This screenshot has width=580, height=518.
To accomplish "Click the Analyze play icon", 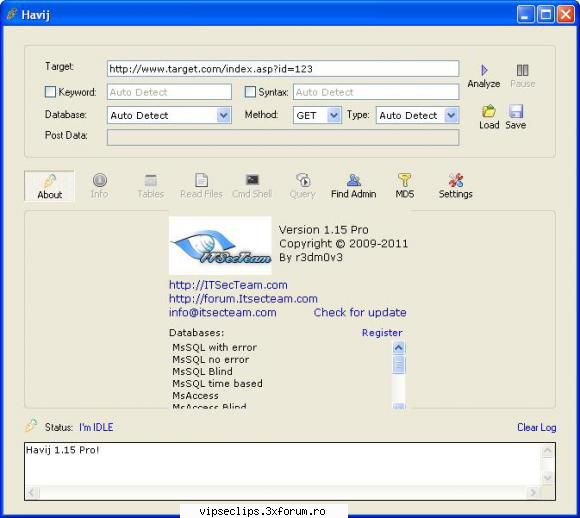I will [x=484, y=70].
